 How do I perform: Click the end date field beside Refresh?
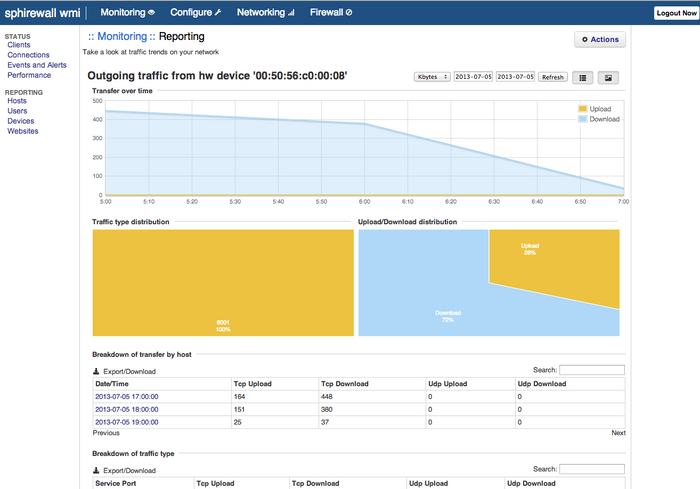[515, 77]
